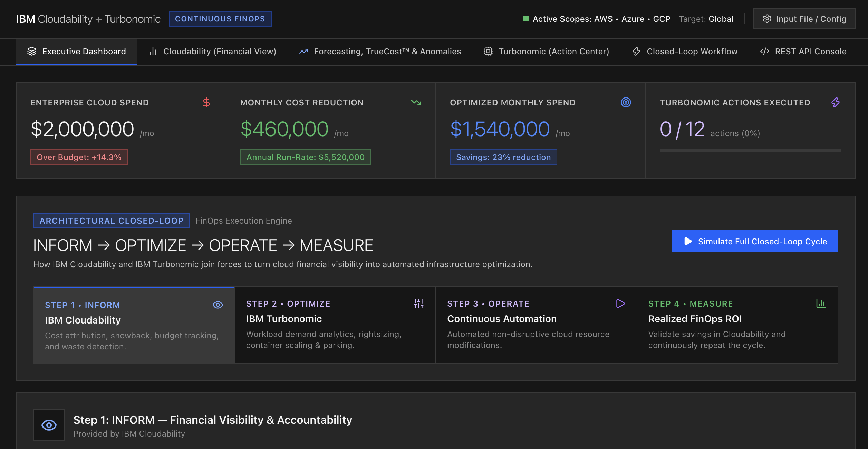Switch to the REST API Console tab
This screenshot has width=868, height=449.
coord(803,52)
